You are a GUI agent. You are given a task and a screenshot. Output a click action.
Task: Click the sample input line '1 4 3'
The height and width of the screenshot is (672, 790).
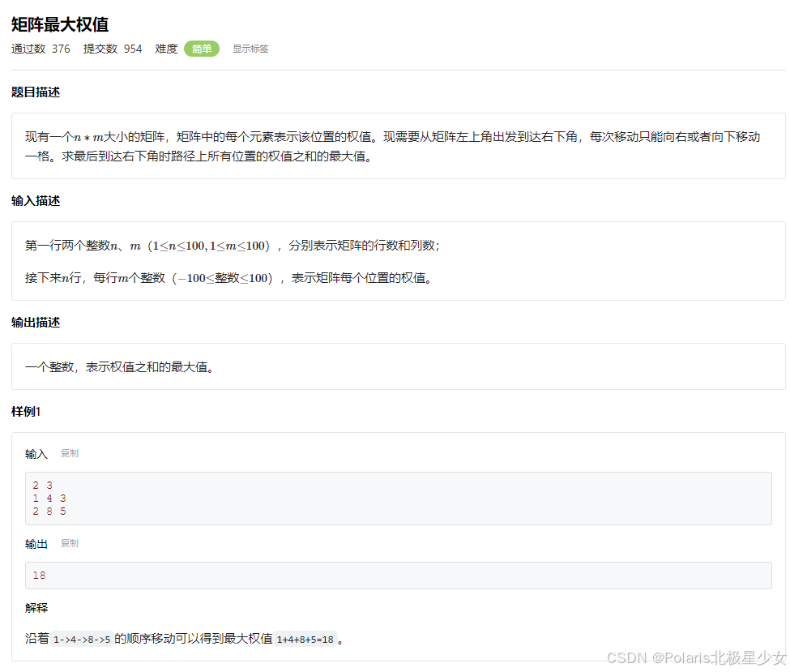coord(49,499)
